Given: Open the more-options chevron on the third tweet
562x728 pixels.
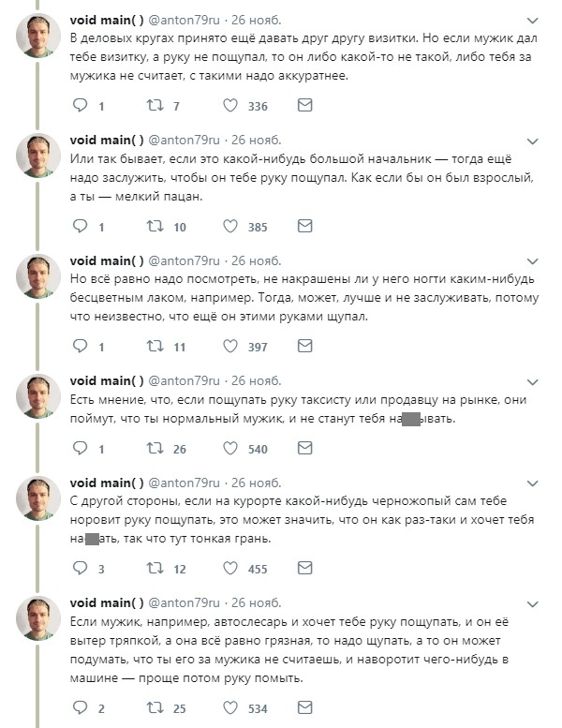Looking at the screenshot, I should [x=533, y=260].
